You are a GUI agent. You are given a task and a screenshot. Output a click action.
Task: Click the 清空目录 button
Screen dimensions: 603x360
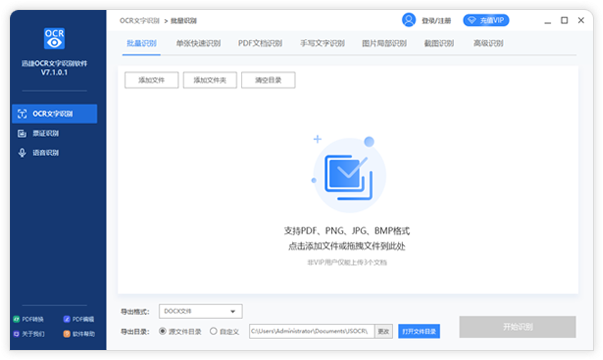[268, 80]
